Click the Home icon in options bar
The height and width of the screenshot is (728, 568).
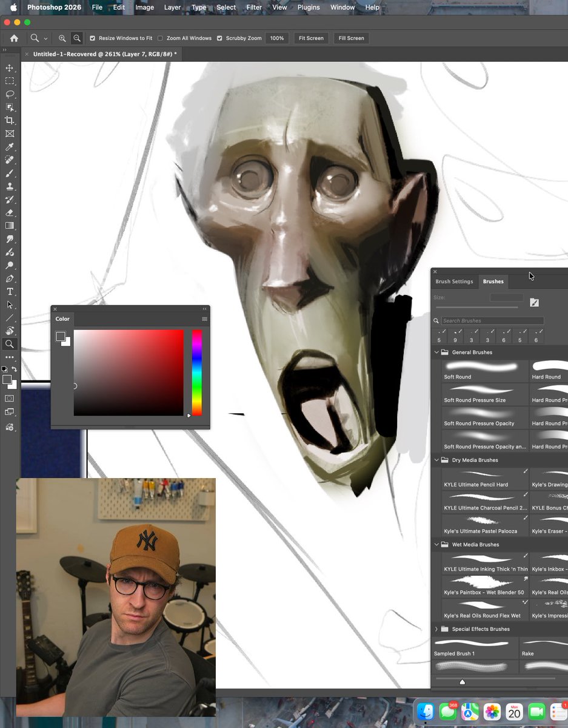(x=14, y=38)
